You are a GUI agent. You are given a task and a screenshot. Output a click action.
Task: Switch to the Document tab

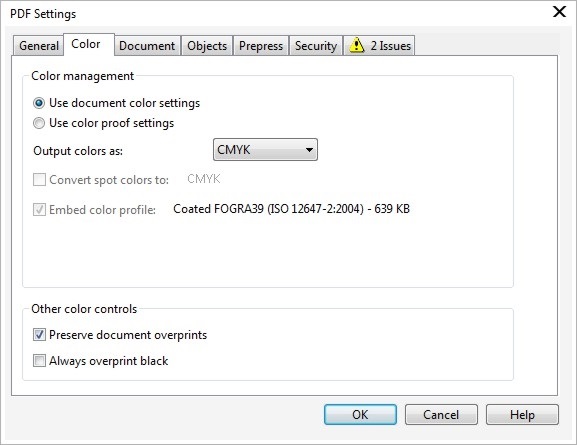click(147, 46)
